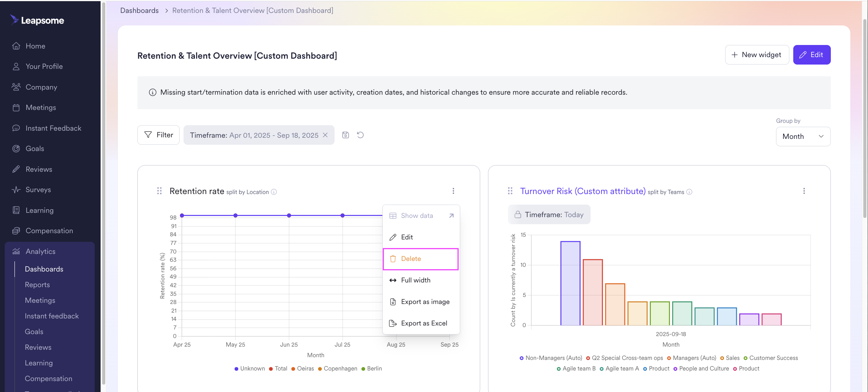
Task: Click the New widget button
Action: 756,55
